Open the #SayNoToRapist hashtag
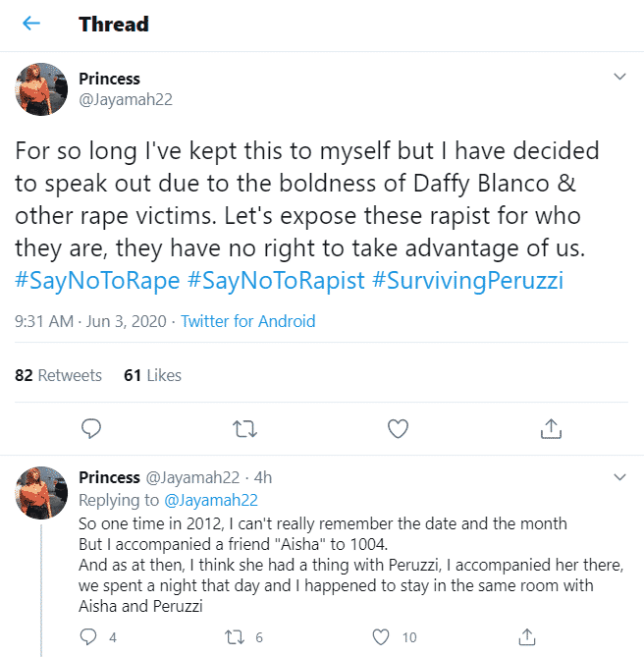 275,280
